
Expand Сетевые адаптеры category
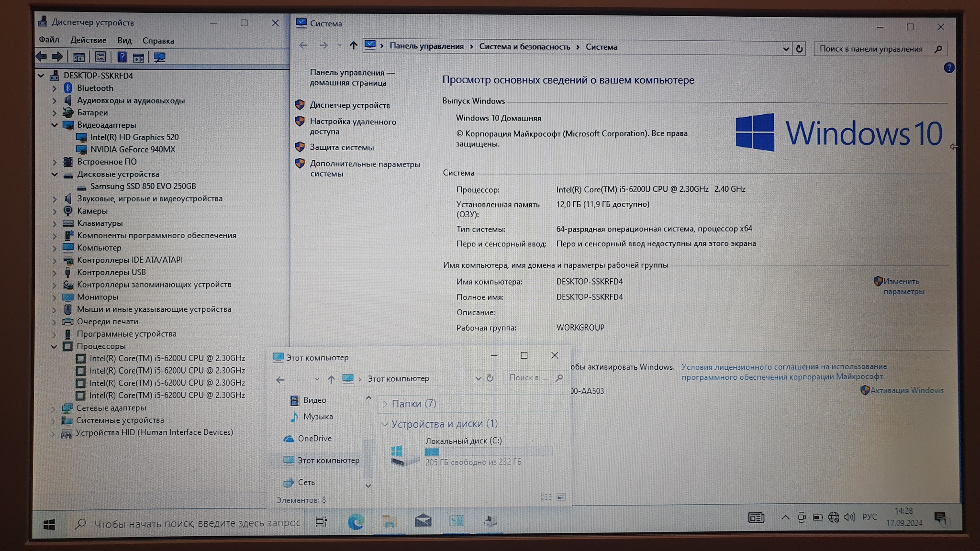tap(54, 408)
